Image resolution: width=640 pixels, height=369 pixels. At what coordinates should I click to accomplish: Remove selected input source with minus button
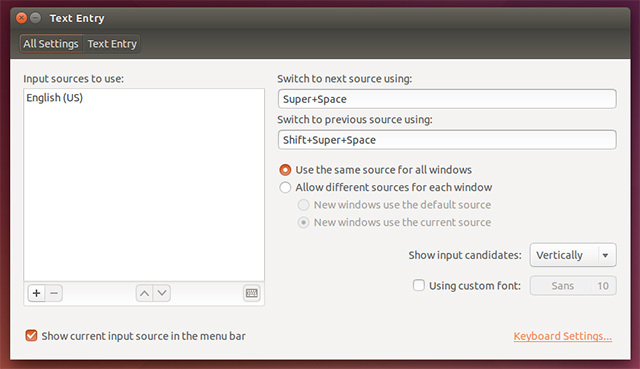click(54, 293)
